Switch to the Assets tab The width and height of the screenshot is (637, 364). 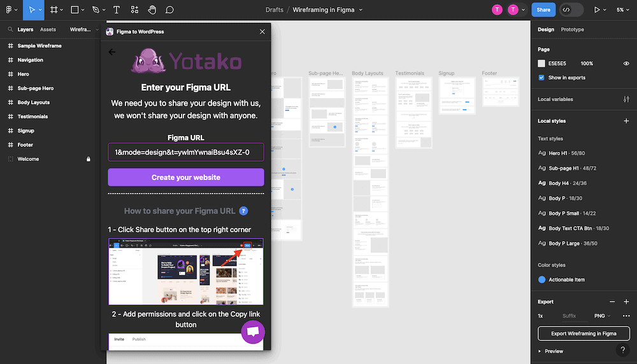tap(48, 29)
